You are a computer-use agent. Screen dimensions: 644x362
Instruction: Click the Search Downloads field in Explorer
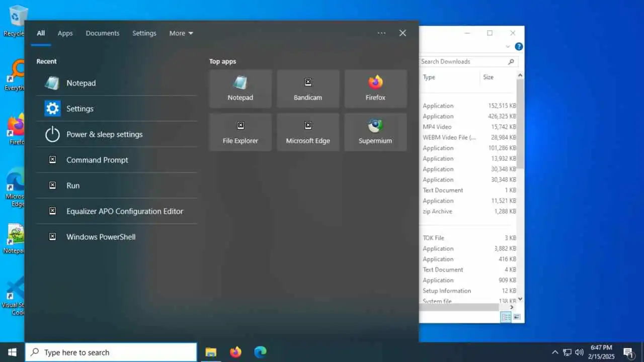468,61
